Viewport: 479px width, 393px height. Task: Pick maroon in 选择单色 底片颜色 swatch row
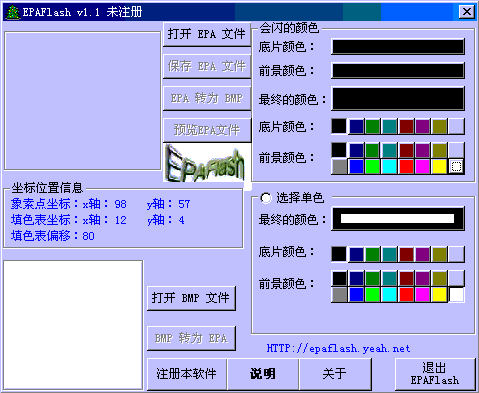[x=406, y=254]
